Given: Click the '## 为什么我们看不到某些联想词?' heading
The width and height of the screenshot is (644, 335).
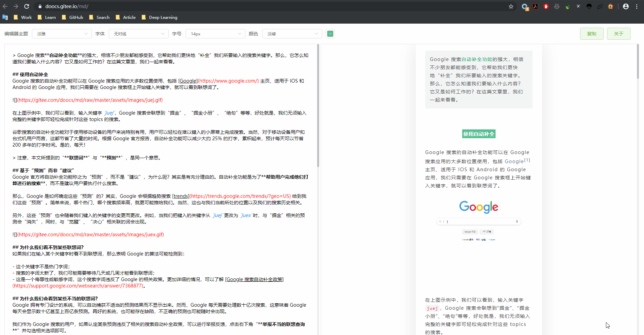Looking at the screenshot, I should point(48,247).
